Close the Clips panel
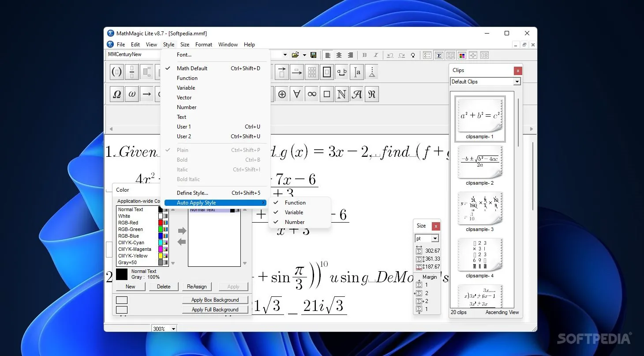 click(x=518, y=71)
